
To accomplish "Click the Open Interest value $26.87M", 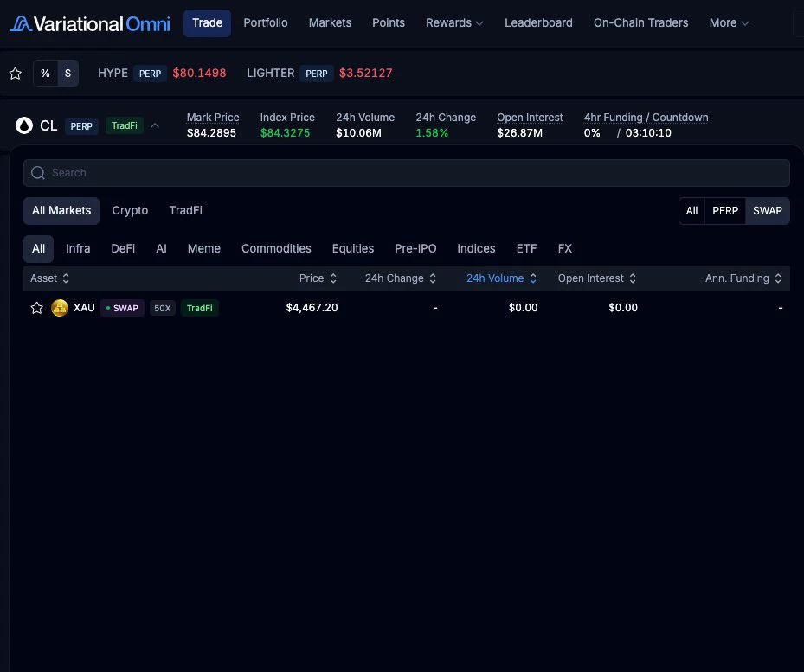I will [519, 133].
